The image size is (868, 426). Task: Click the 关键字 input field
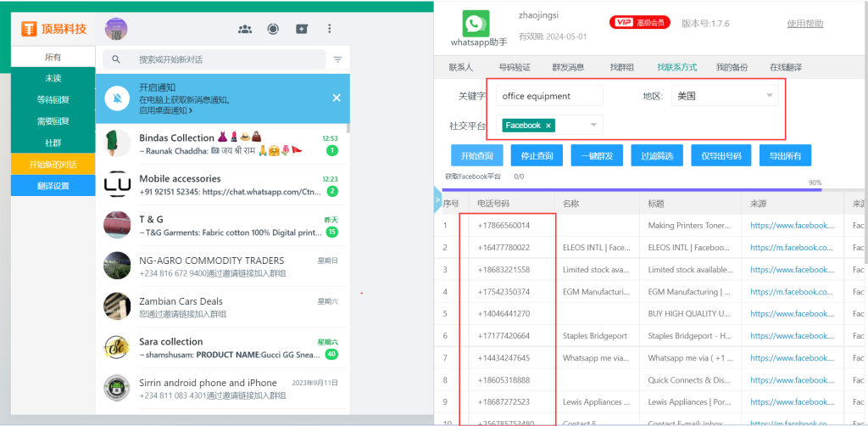(549, 96)
